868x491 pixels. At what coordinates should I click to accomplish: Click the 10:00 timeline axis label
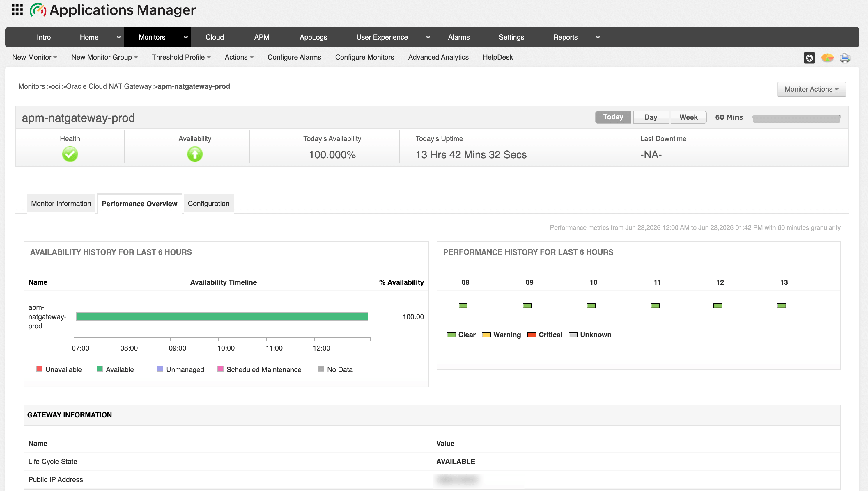tap(226, 348)
